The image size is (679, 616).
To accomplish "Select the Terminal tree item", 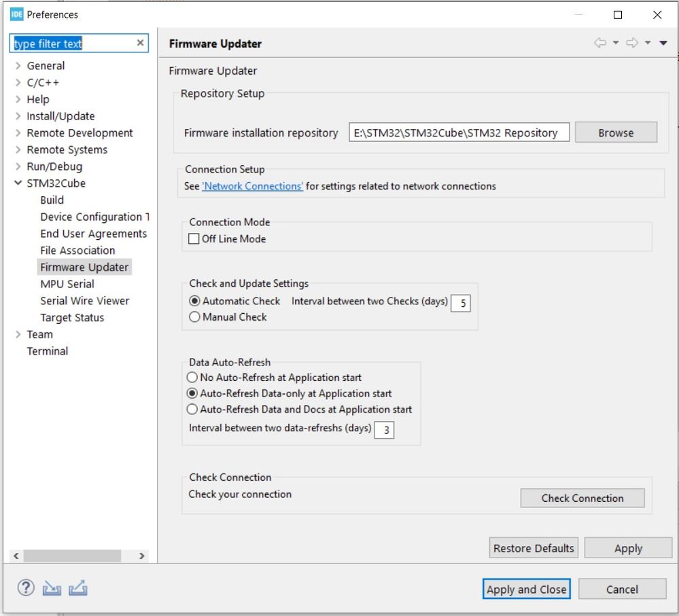I will click(x=48, y=351).
